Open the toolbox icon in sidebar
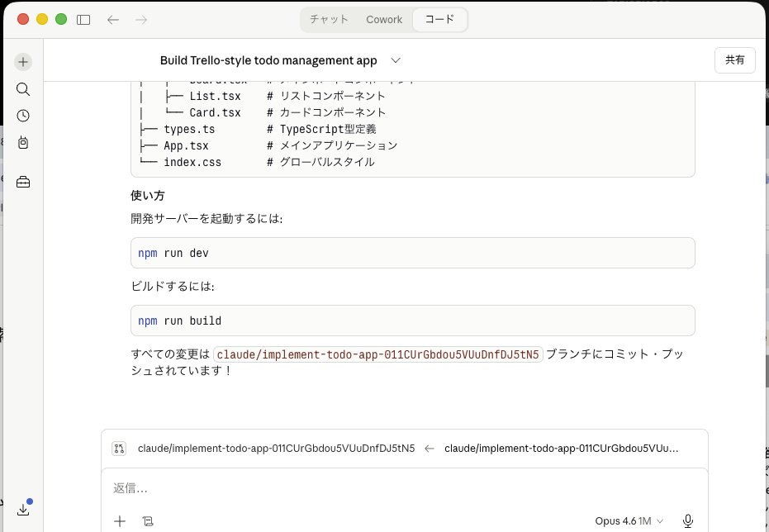This screenshot has width=769, height=532. pos(23,182)
